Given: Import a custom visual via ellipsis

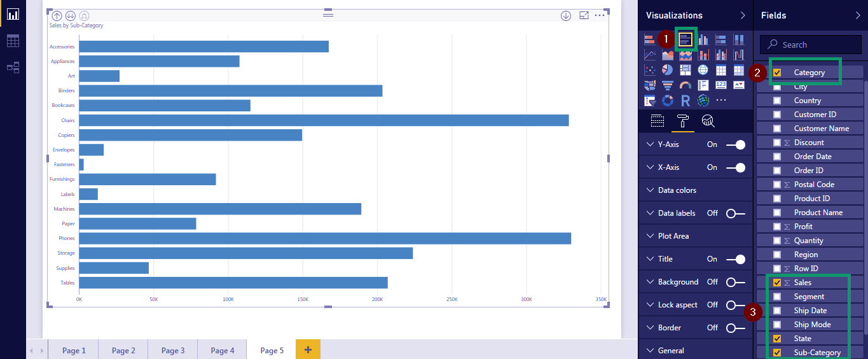Looking at the screenshot, I should tap(720, 100).
